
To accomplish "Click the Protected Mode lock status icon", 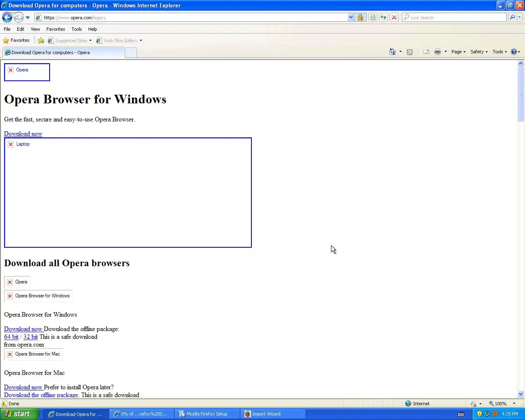I will pyautogui.click(x=473, y=404).
